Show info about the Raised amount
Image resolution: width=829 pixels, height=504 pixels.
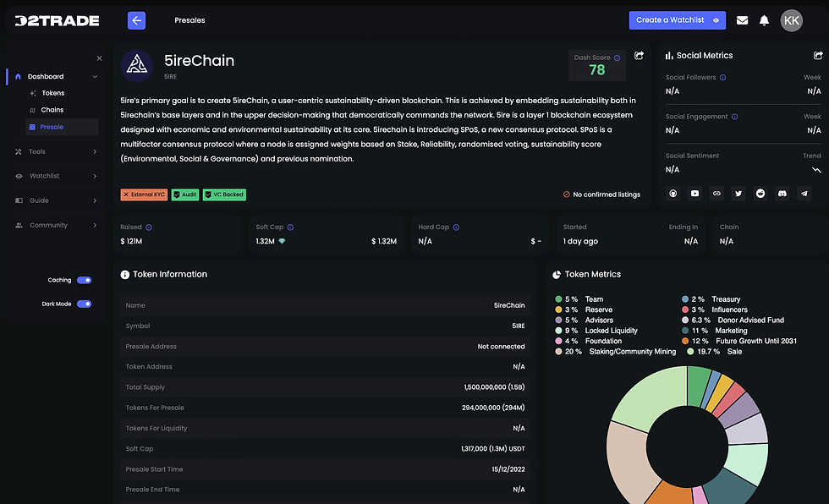(149, 227)
